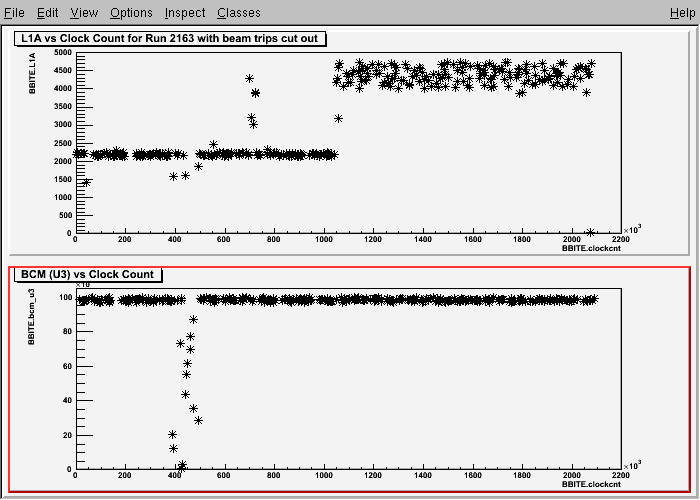Viewport: 700px width, 500px height.
Task: Click the 60 y-axis tick label on BCM plot
Action: (x=67, y=367)
